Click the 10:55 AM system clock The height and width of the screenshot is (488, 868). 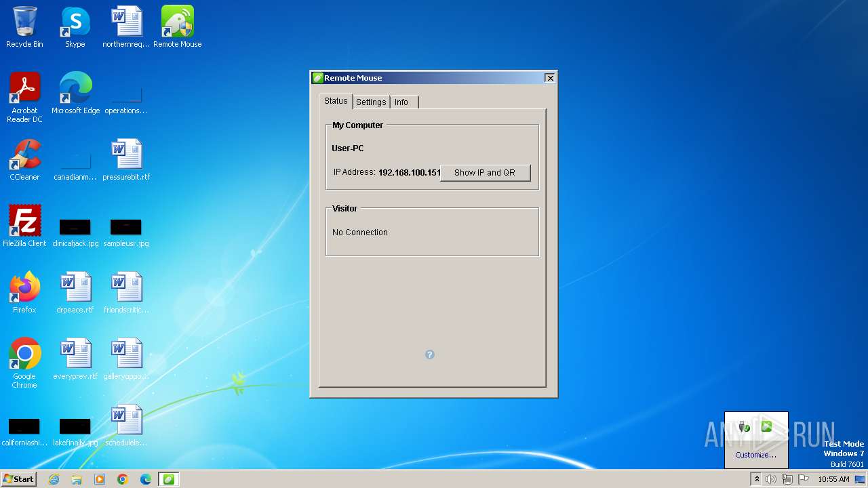[833, 479]
